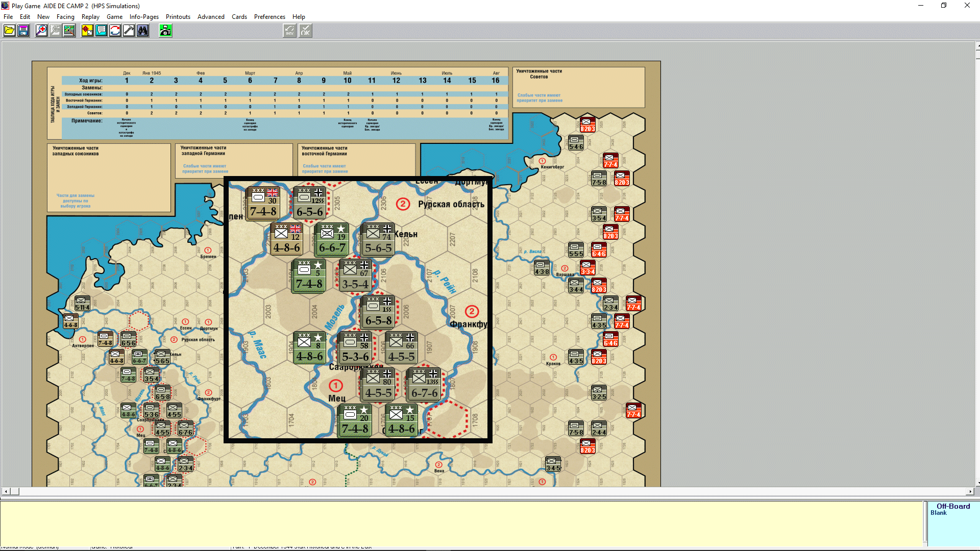This screenshot has height=551, width=980.
Task: Click the dice roll icon
Action: [87, 31]
